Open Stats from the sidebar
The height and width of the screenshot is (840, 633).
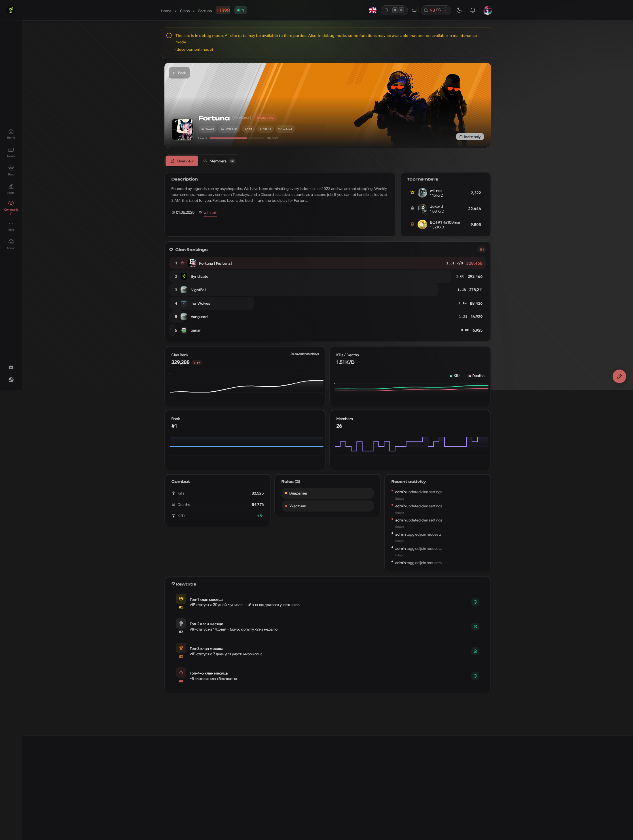(11, 189)
